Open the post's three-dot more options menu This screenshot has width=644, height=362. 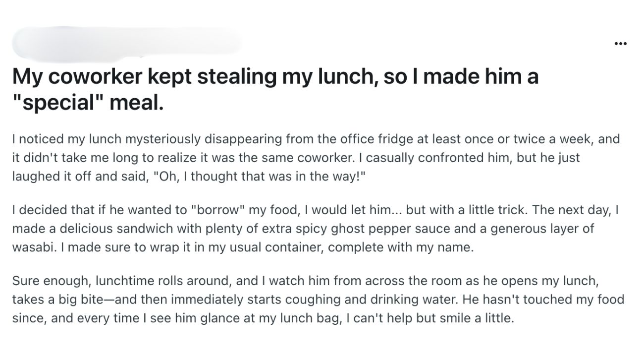(620, 44)
